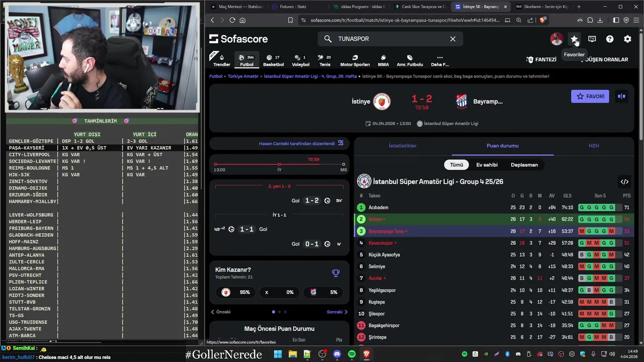Image resolution: width=644 pixels, height=362 pixels.
Task: Bookmark this page in browser
Action: 290,20
